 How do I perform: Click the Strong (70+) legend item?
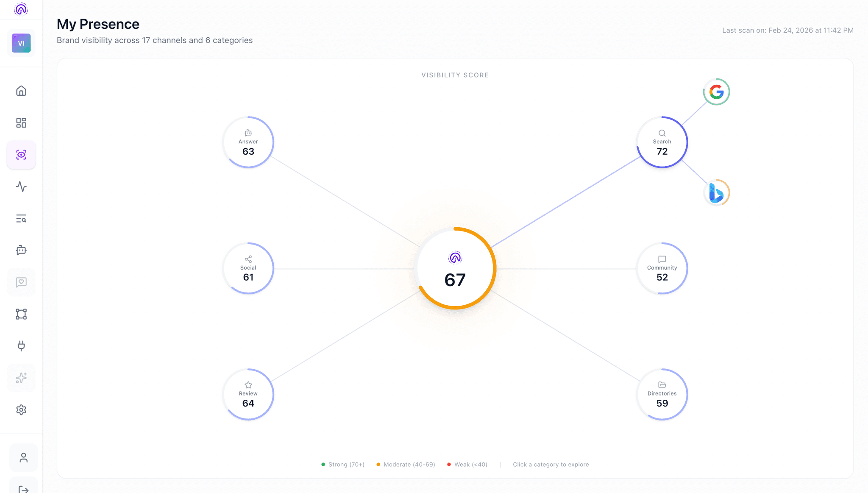[343, 465]
